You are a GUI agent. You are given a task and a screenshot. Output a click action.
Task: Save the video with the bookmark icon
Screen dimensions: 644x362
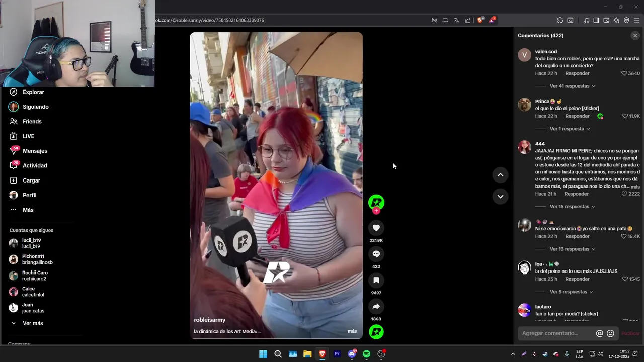coord(376,280)
